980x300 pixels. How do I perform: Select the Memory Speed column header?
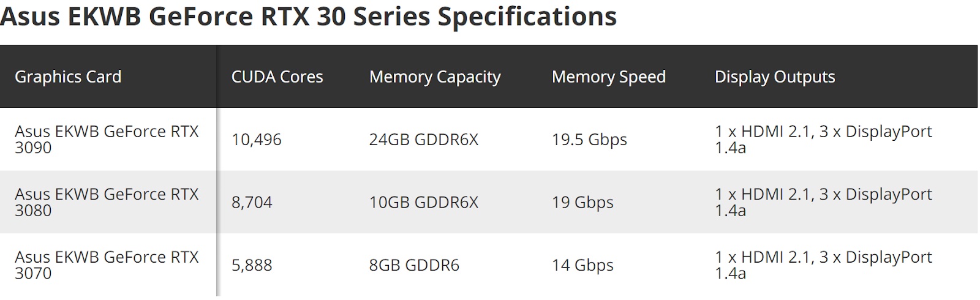click(x=608, y=77)
